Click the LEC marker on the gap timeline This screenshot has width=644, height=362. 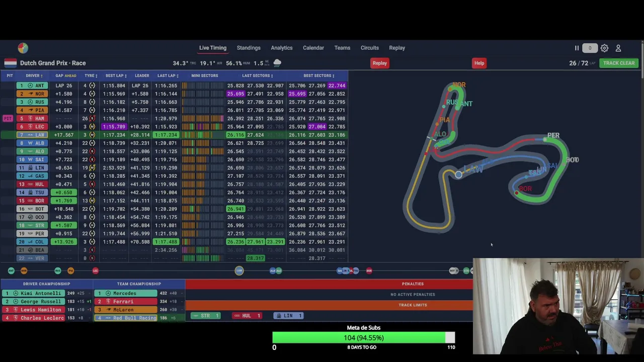pos(96,271)
